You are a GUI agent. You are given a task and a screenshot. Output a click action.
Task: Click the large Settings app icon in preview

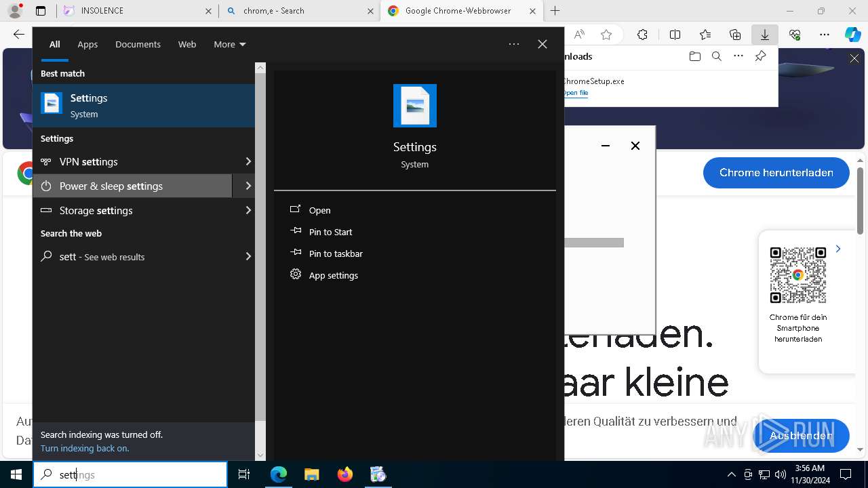[415, 106]
